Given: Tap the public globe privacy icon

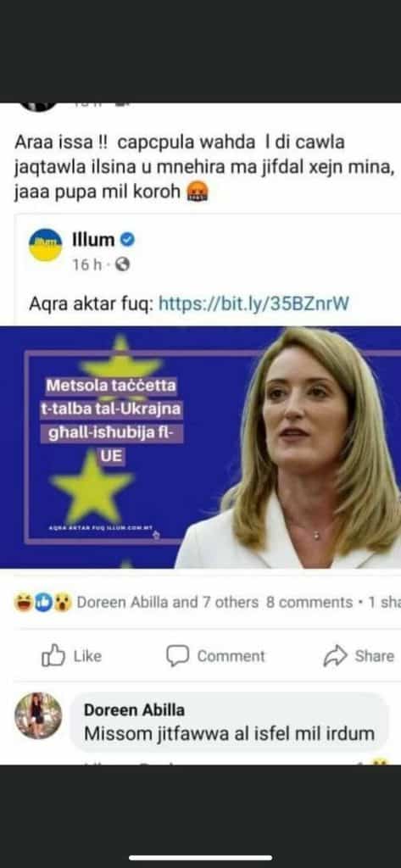Looking at the screenshot, I should (x=122, y=265).
